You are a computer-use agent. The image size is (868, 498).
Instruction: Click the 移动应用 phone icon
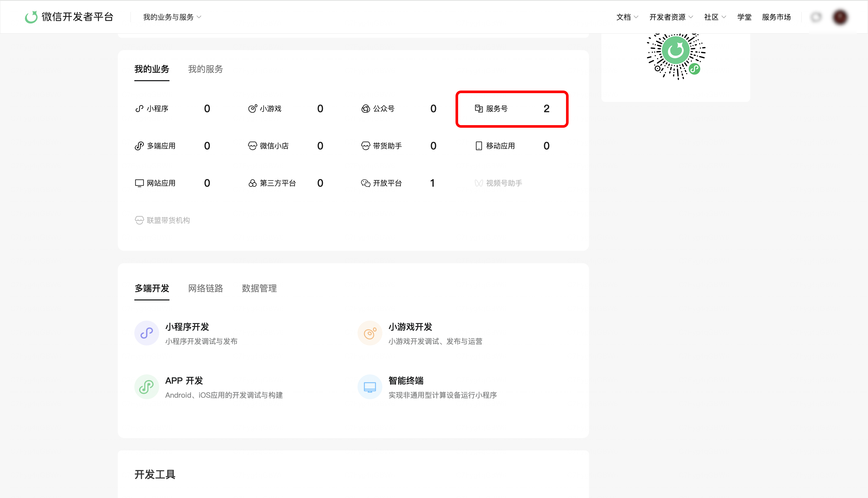479,146
